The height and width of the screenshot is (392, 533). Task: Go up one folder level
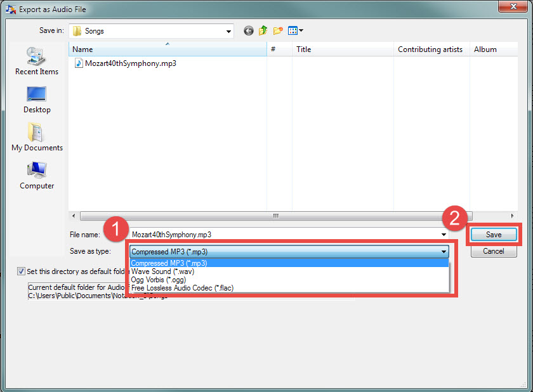pos(263,30)
